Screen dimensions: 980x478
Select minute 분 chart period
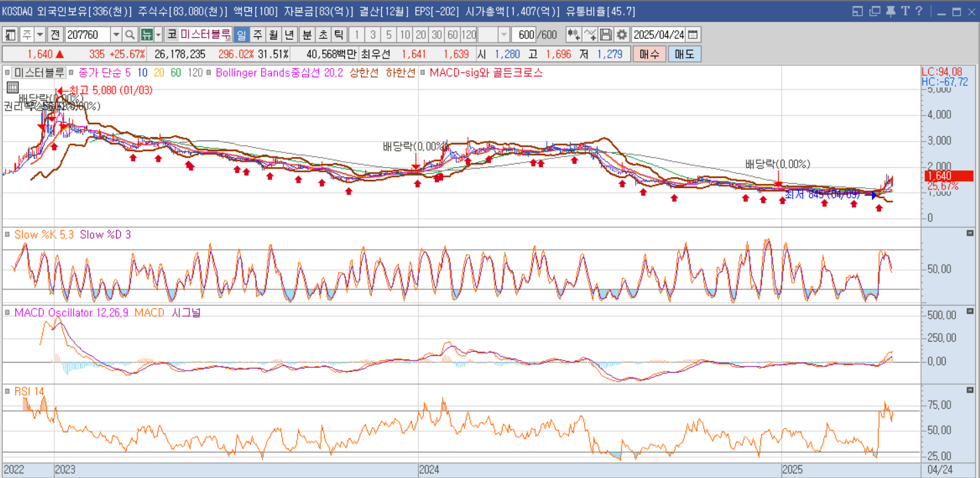[x=307, y=35]
